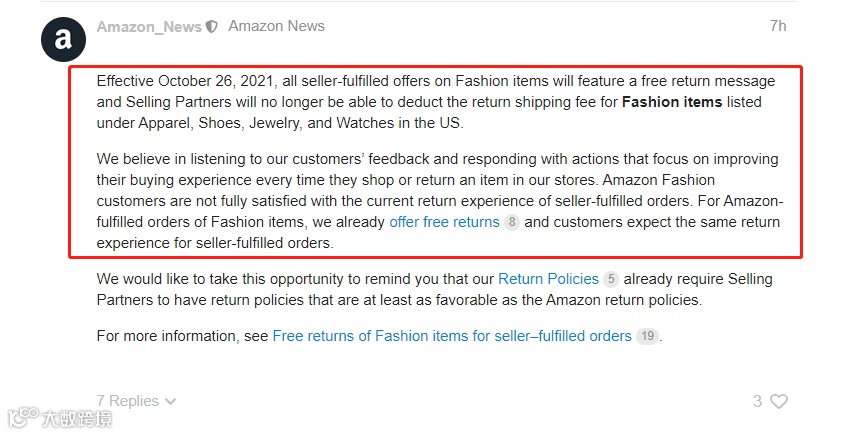Click the paragraph starting 'We believe in listening'

coord(440,201)
